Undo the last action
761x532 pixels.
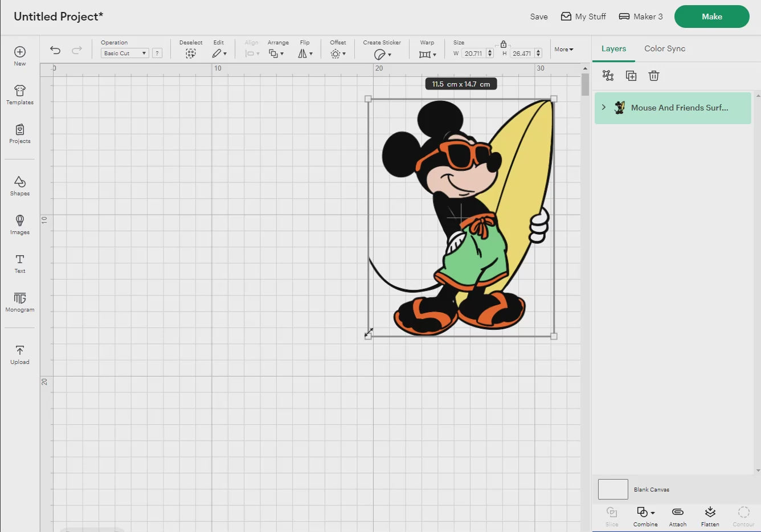click(55, 50)
